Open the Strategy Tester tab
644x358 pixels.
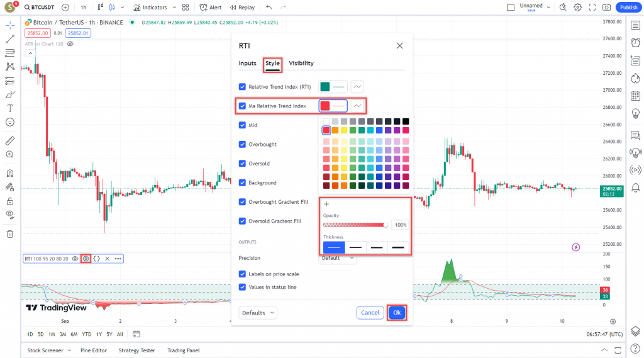pyautogui.click(x=136, y=350)
